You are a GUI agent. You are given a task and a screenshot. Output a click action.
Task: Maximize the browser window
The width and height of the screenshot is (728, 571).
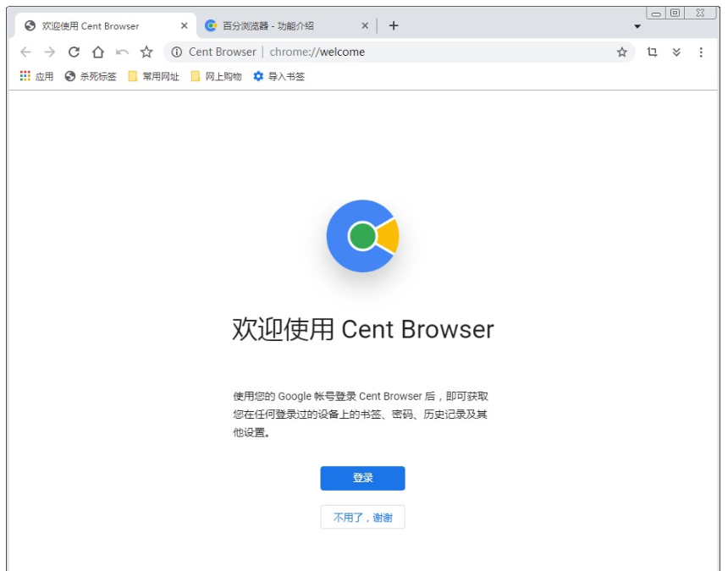tap(675, 13)
